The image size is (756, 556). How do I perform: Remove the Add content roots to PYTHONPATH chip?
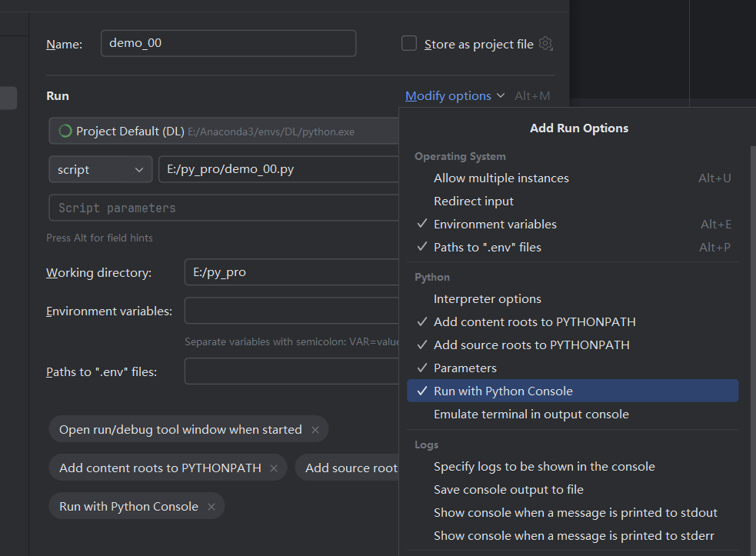pyautogui.click(x=274, y=468)
